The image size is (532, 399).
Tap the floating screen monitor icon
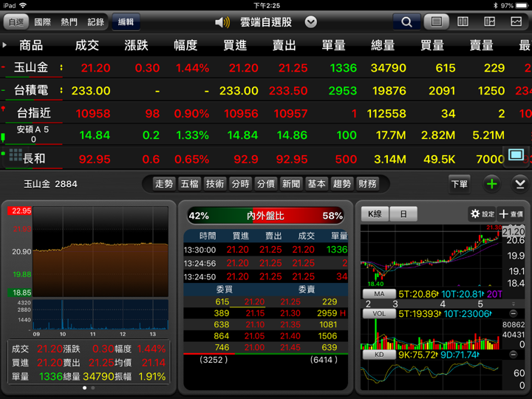[x=515, y=155]
